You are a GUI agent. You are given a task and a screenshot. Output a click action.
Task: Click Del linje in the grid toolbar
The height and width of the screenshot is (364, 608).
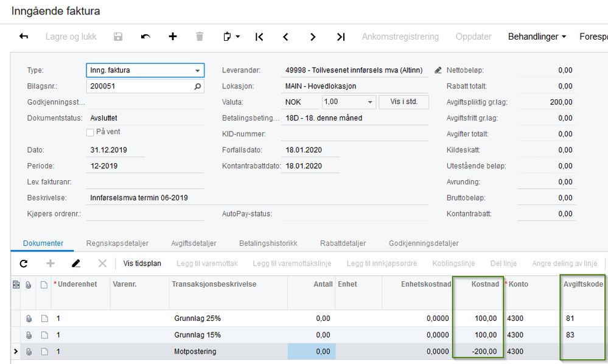503,264
